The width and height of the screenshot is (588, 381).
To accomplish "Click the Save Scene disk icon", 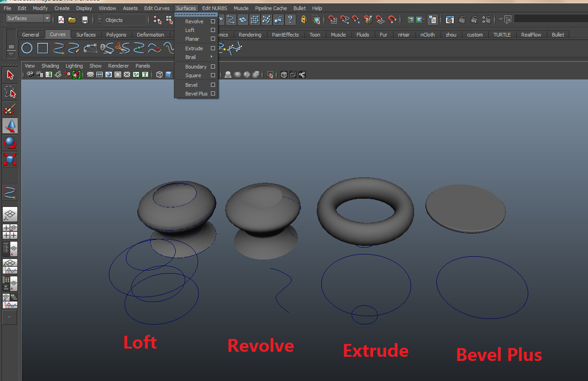I will pos(84,20).
